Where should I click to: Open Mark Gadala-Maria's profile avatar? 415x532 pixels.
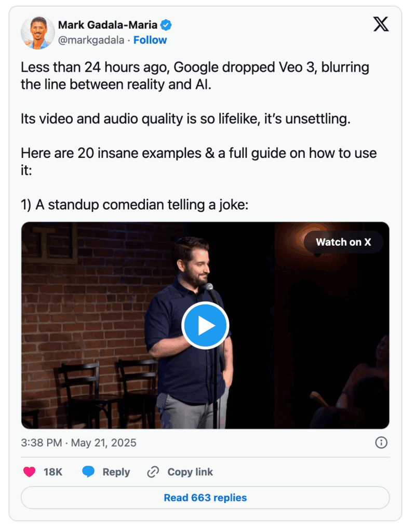(37, 32)
